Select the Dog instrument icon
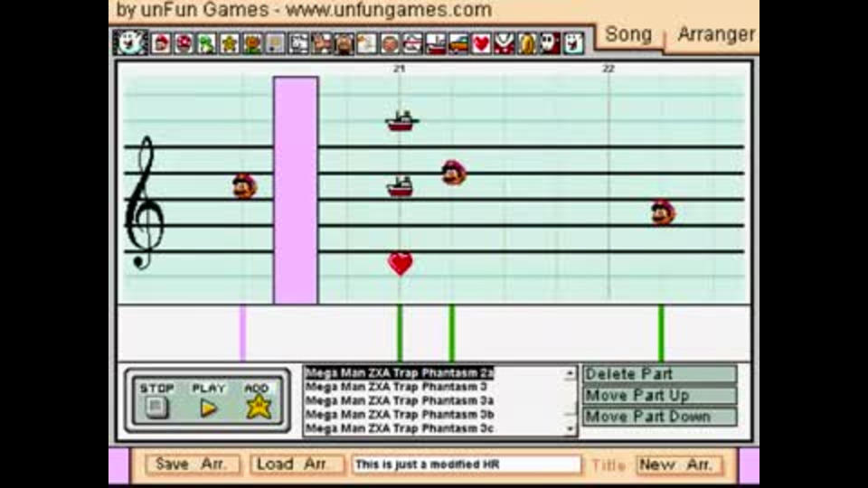This screenshot has width=868, height=488. pos(298,43)
